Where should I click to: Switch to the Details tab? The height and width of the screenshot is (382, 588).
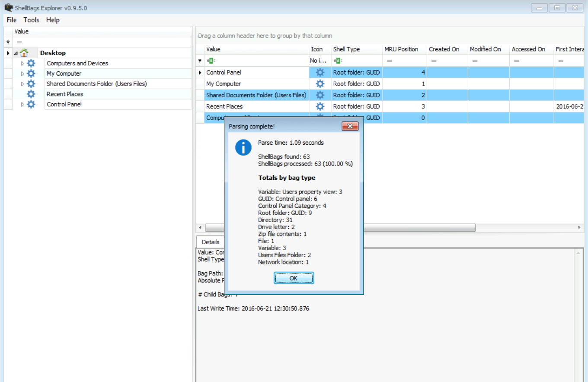pos(211,242)
